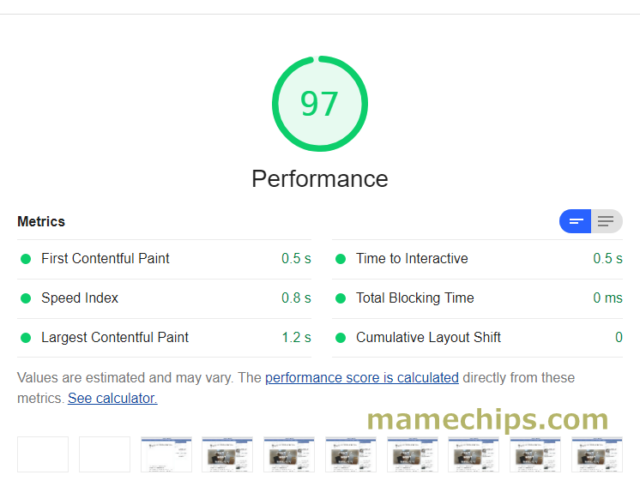Click green dot beside Cumulative Layout Shift
640x487 pixels.
[x=340, y=338]
